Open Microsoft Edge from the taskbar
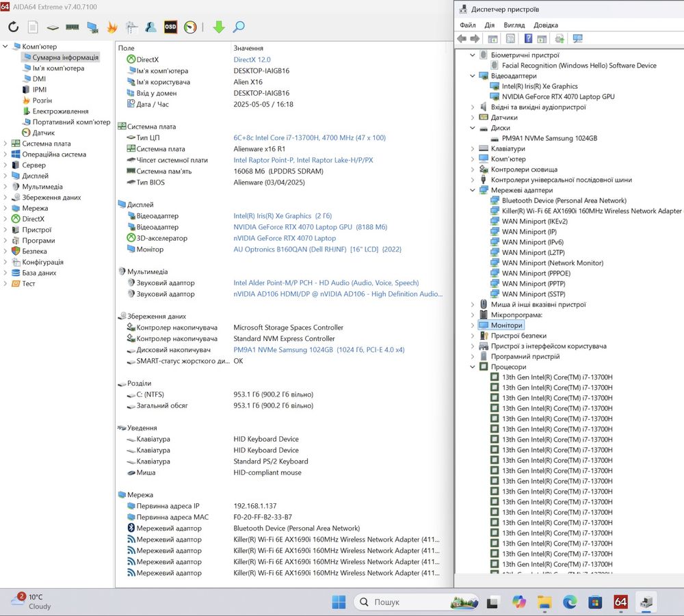The height and width of the screenshot is (616, 684). [x=570, y=602]
